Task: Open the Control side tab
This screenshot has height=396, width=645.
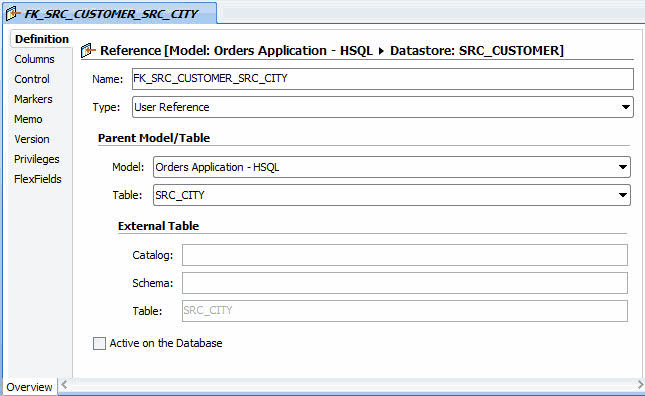Action: 32,79
